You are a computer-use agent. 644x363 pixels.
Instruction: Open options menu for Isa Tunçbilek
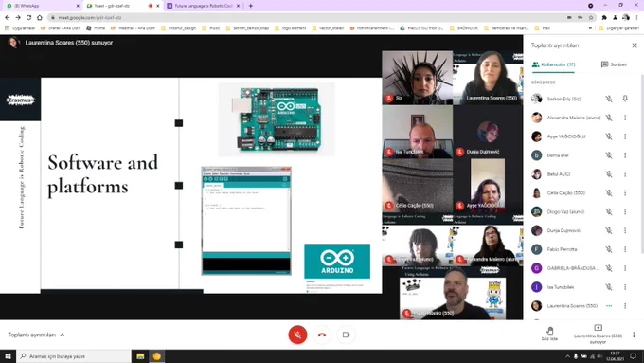625,287
